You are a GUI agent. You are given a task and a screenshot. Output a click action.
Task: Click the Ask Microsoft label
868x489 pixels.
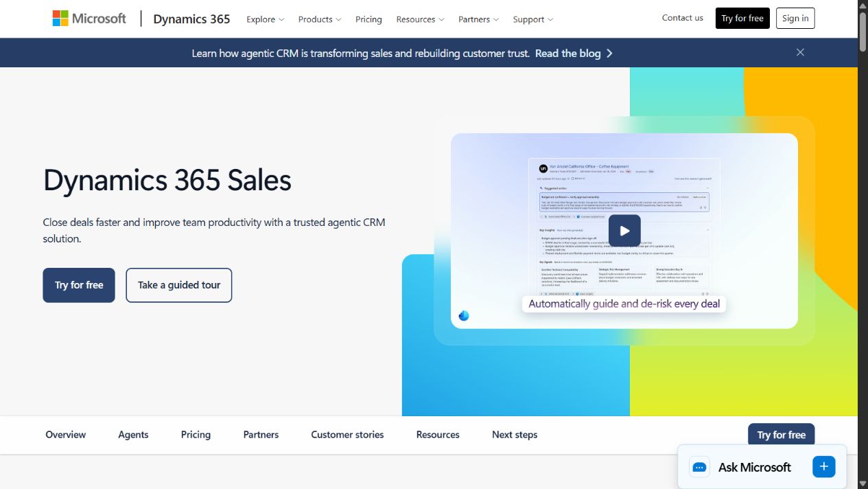click(755, 467)
